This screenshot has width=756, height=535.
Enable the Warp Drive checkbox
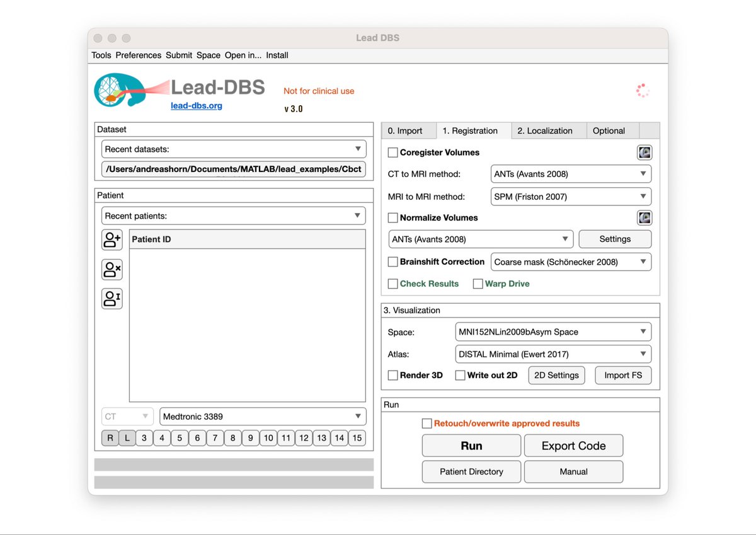[478, 284]
